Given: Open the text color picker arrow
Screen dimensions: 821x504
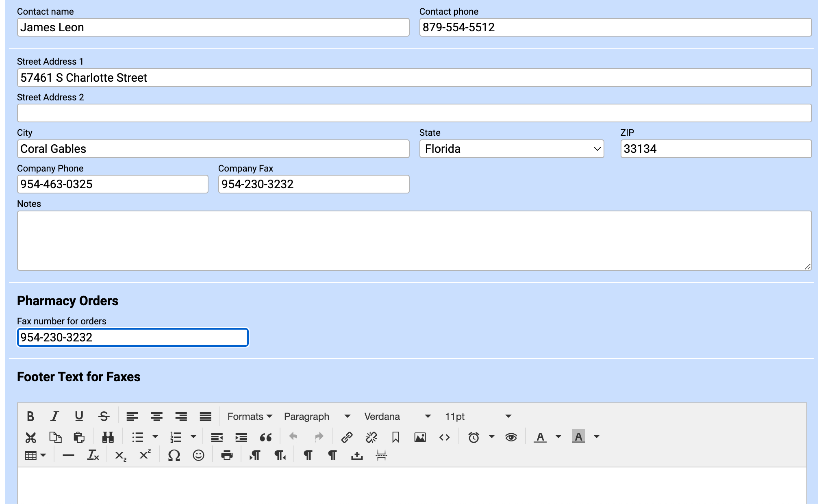Looking at the screenshot, I should 558,437.
